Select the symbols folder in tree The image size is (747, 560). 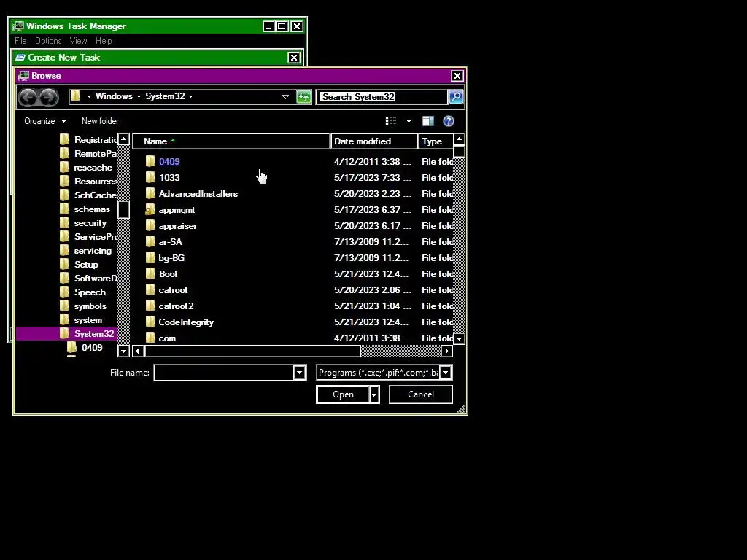pyautogui.click(x=90, y=306)
